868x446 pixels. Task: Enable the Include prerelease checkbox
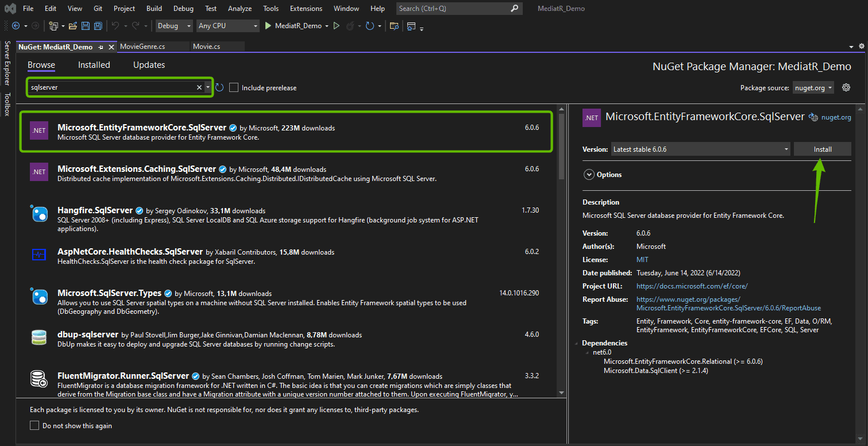pyautogui.click(x=234, y=87)
